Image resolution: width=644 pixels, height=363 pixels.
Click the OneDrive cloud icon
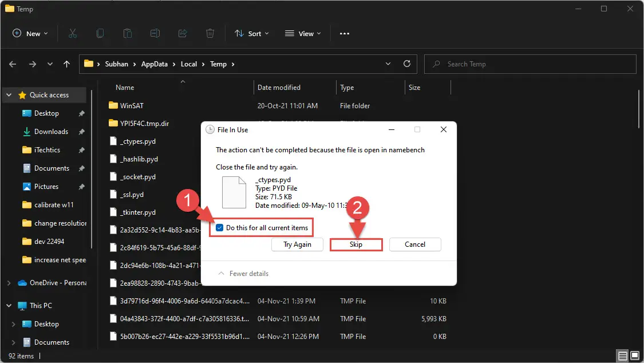point(22,283)
